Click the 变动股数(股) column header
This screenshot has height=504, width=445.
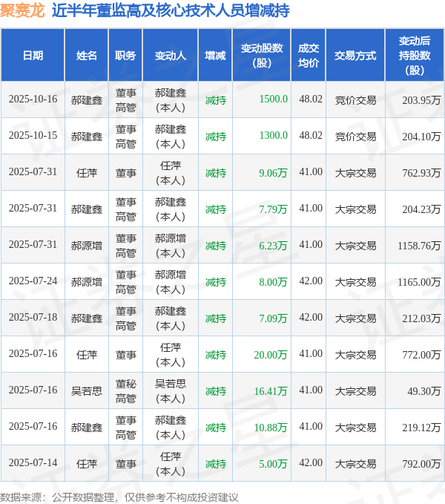262,55
